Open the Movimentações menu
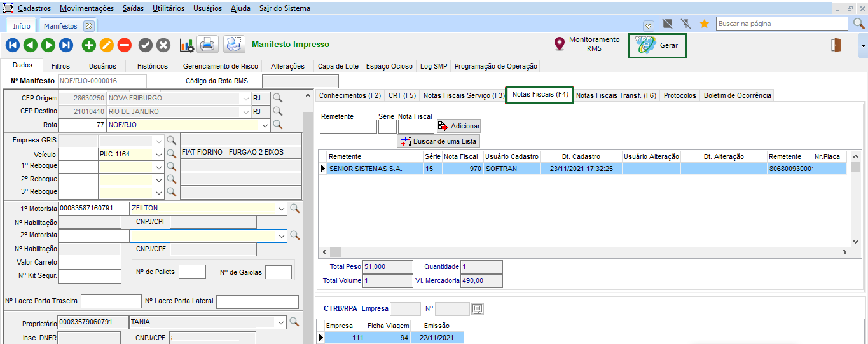Screen dimensions: 868x344 [86, 8]
